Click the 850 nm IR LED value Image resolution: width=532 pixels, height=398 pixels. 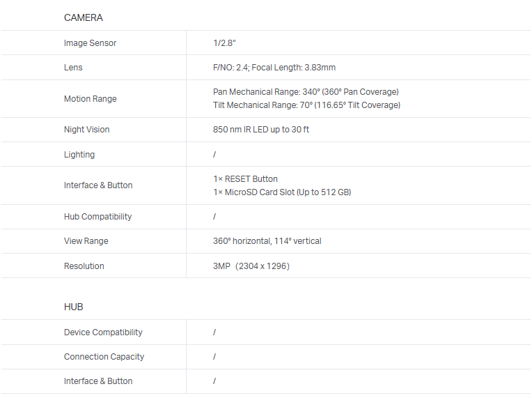[261, 130]
